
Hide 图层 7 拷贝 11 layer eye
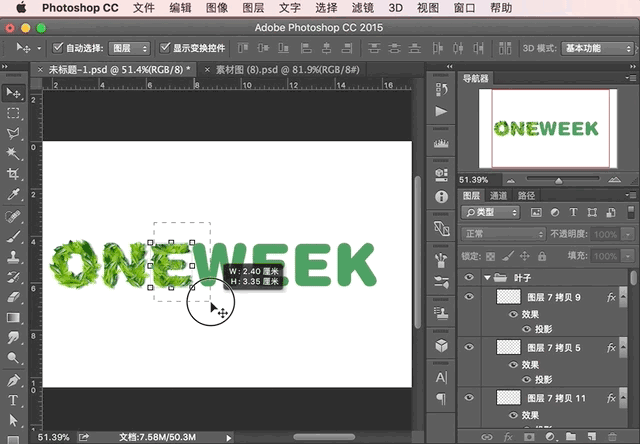pos(469,397)
